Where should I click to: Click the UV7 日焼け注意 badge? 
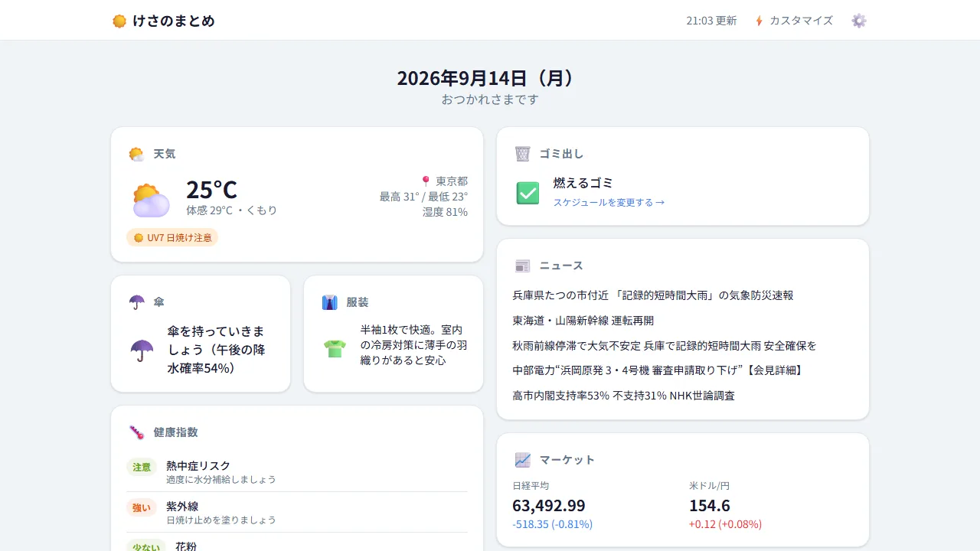click(x=172, y=238)
